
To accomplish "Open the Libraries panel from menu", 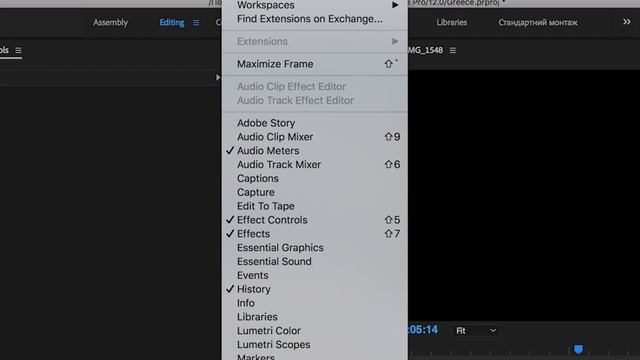I will click(315, 317).
